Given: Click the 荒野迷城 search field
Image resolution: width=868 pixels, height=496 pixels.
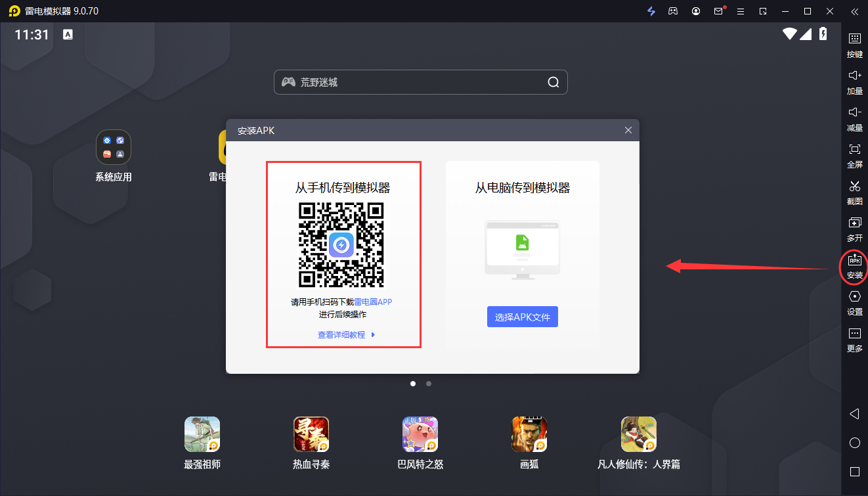Looking at the screenshot, I should [x=421, y=82].
